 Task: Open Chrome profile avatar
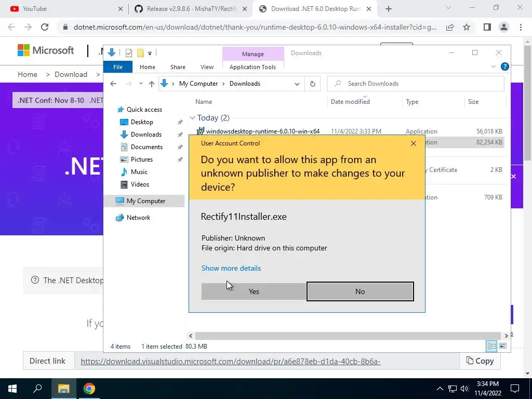coord(504,27)
